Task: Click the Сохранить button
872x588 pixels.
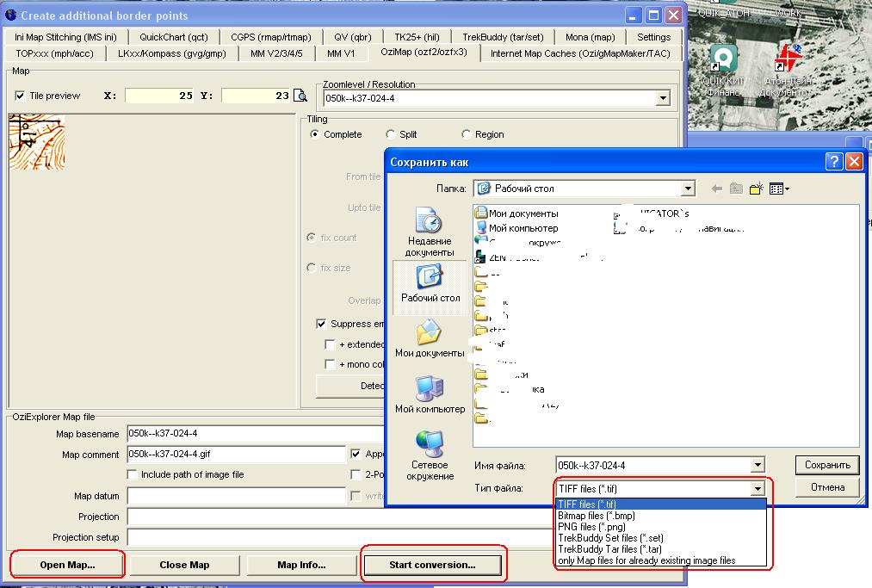Action: [x=827, y=465]
